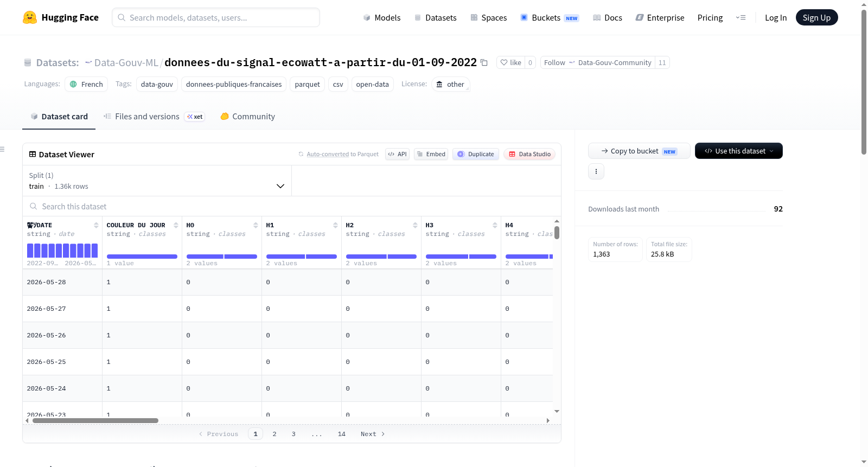
Task: Switch to Files and versions tab
Action: click(x=154, y=116)
